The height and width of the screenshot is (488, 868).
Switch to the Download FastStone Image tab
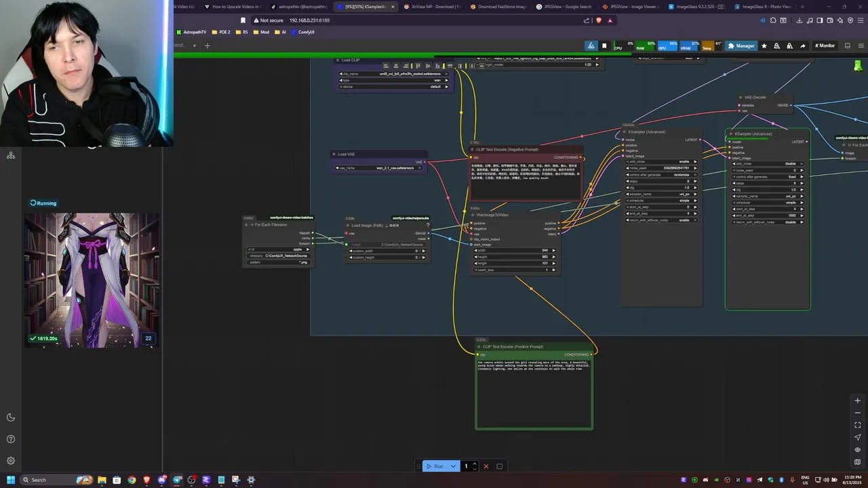pyautogui.click(x=498, y=7)
